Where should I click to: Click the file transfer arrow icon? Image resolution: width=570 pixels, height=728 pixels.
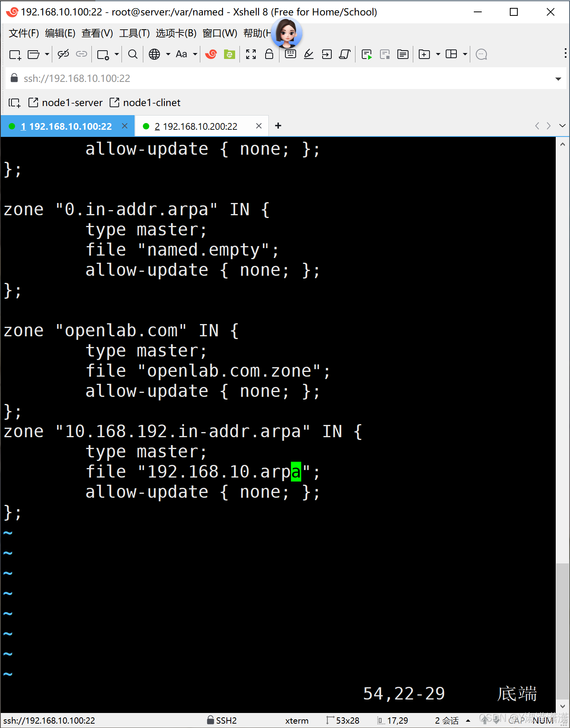[327, 54]
